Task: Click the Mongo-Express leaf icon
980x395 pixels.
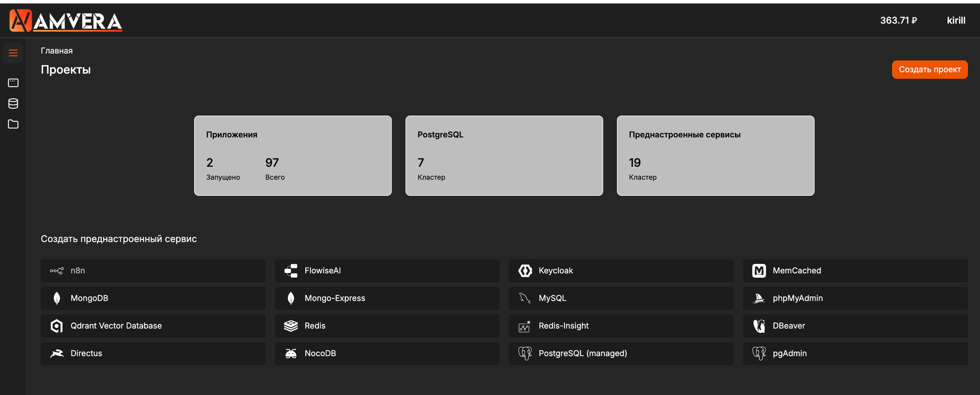Action: coord(291,298)
